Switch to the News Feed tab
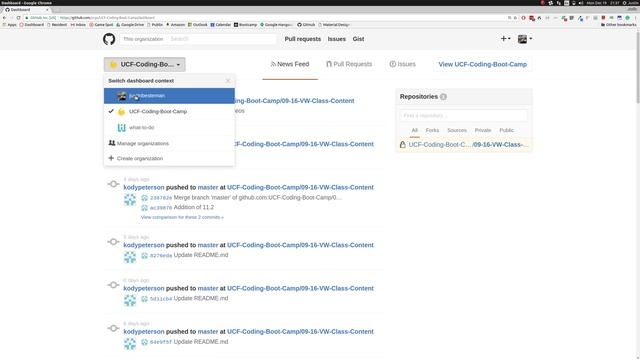 click(290, 64)
